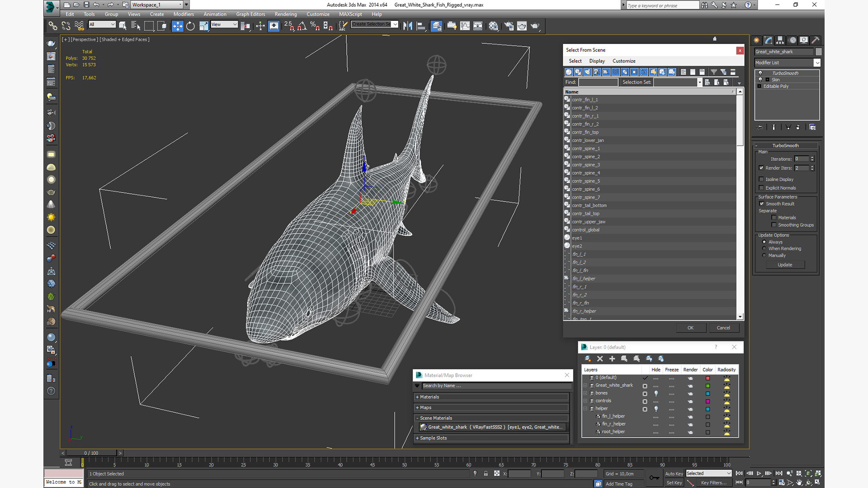
Task: Open Customize menu in Select From Scene
Action: (x=624, y=61)
